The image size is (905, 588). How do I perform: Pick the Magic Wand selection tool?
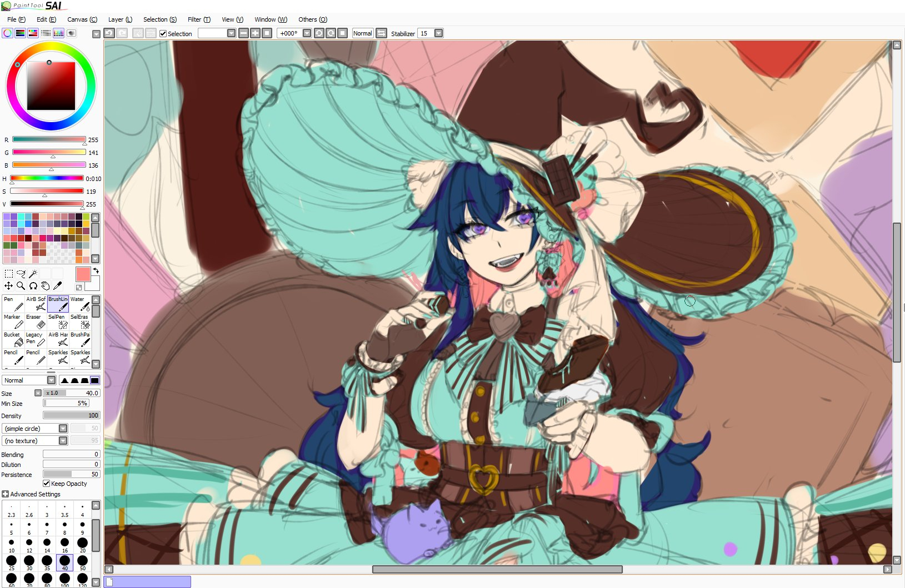coord(33,273)
